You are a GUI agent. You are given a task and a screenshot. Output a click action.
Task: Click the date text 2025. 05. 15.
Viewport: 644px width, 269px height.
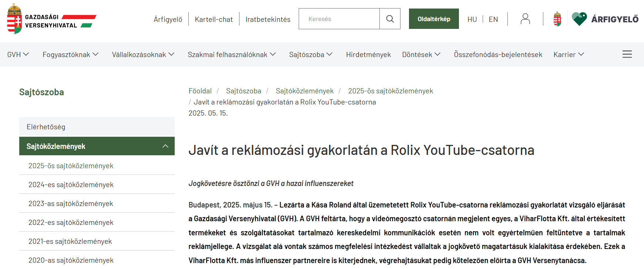[208, 113]
